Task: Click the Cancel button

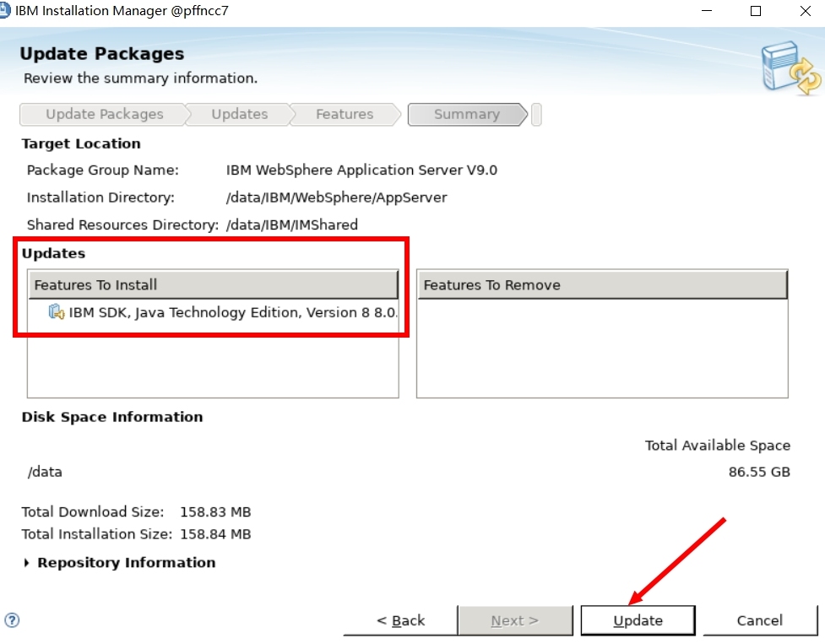Action: point(760,620)
